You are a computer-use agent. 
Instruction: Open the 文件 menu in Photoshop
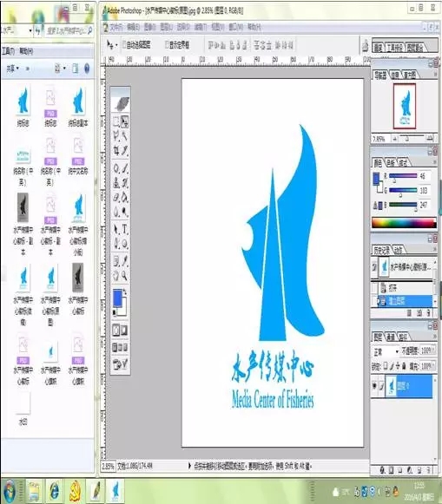click(116, 27)
